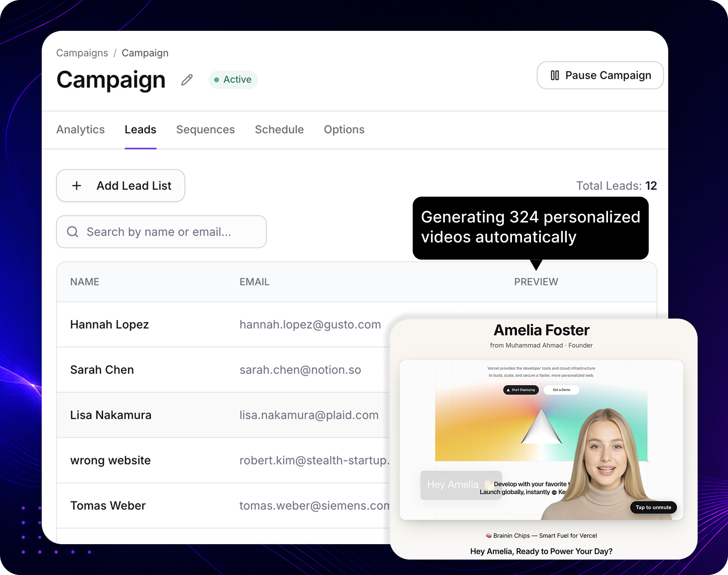Click the Campaign breadcrumb item

point(145,53)
